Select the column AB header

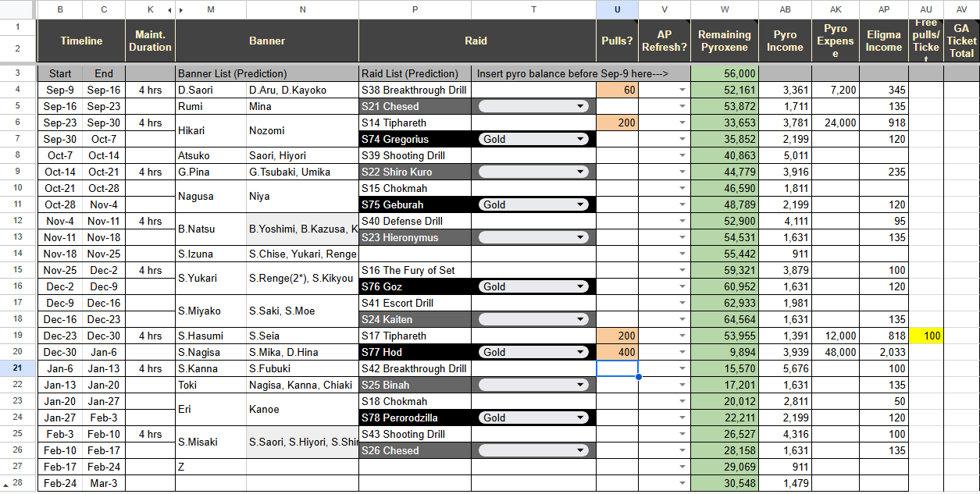(785, 9)
